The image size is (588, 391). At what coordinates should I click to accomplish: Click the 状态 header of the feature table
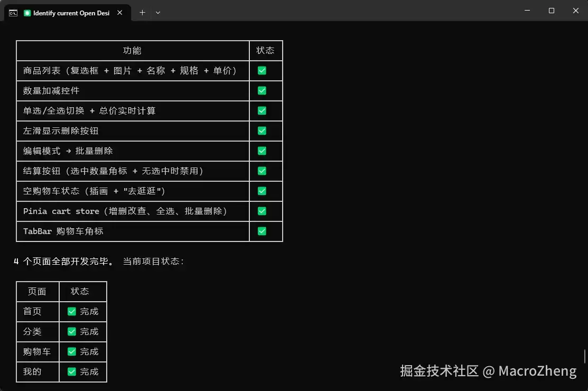265,51
